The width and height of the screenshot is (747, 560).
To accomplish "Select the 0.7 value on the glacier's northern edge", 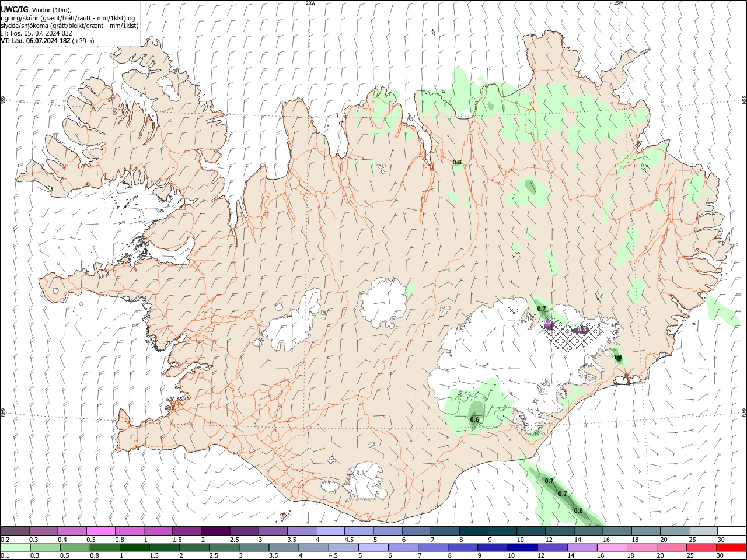I will click(542, 309).
